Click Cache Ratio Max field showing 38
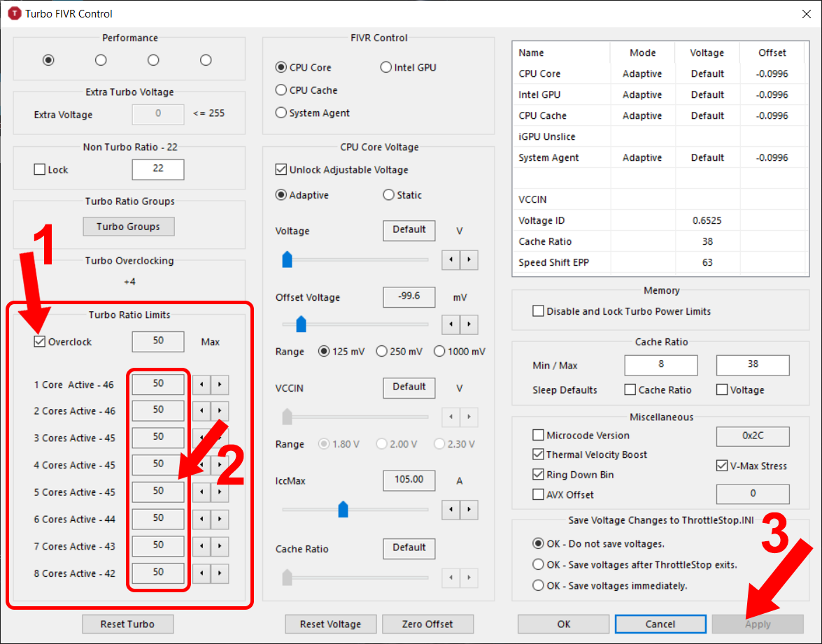 click(752, 365)
